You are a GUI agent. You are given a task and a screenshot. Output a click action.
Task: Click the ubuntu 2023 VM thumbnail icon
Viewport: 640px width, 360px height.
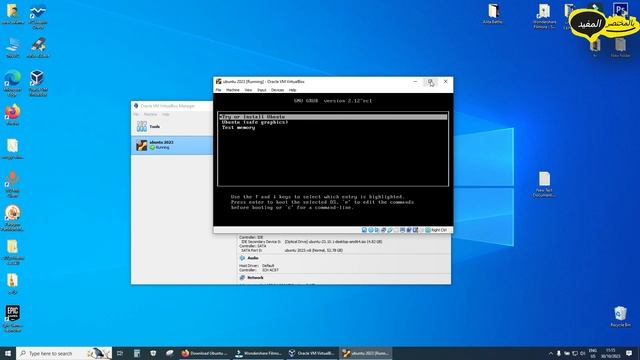click(142, 145)
